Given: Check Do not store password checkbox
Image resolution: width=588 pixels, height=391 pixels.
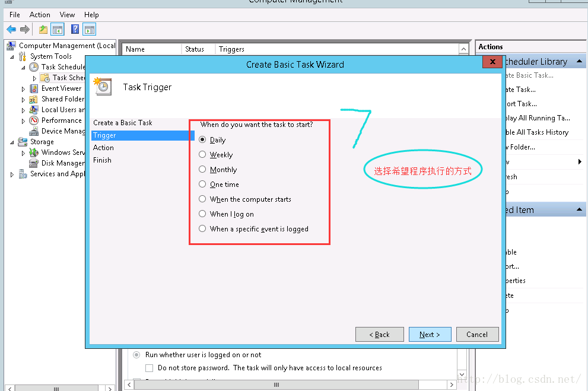Looking at the screenshot, I should click(150, 368).
